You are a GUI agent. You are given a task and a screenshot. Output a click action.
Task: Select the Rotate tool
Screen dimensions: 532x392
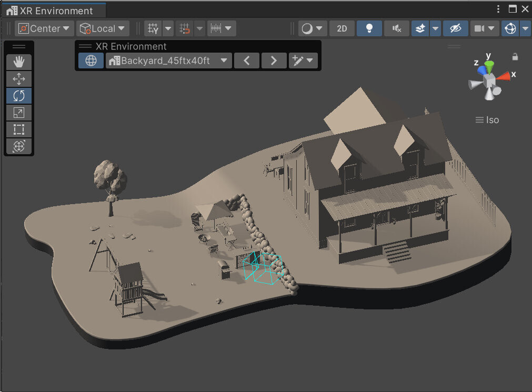click(x=19, y=96)
